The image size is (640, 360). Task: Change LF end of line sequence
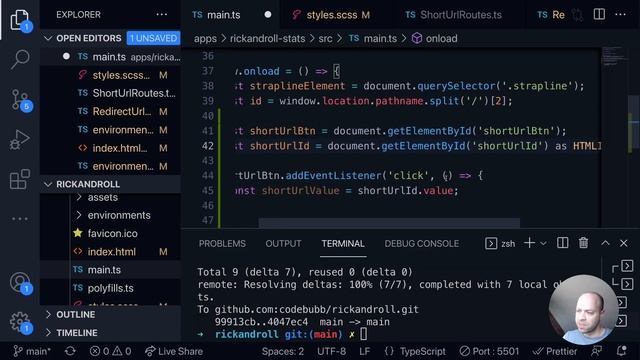[364, 351]
